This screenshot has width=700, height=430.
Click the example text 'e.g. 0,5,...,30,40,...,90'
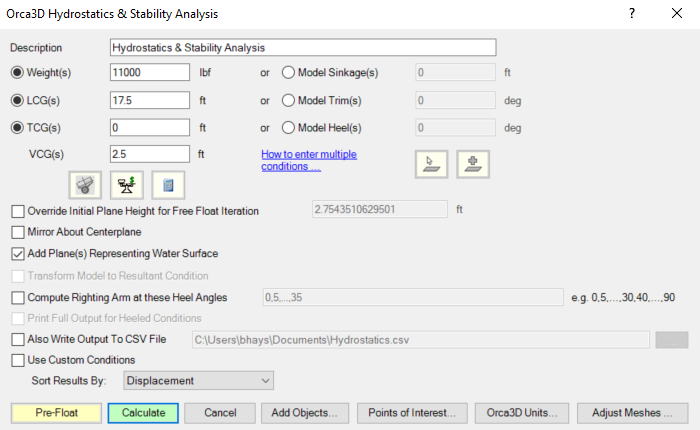click(623, 297)
